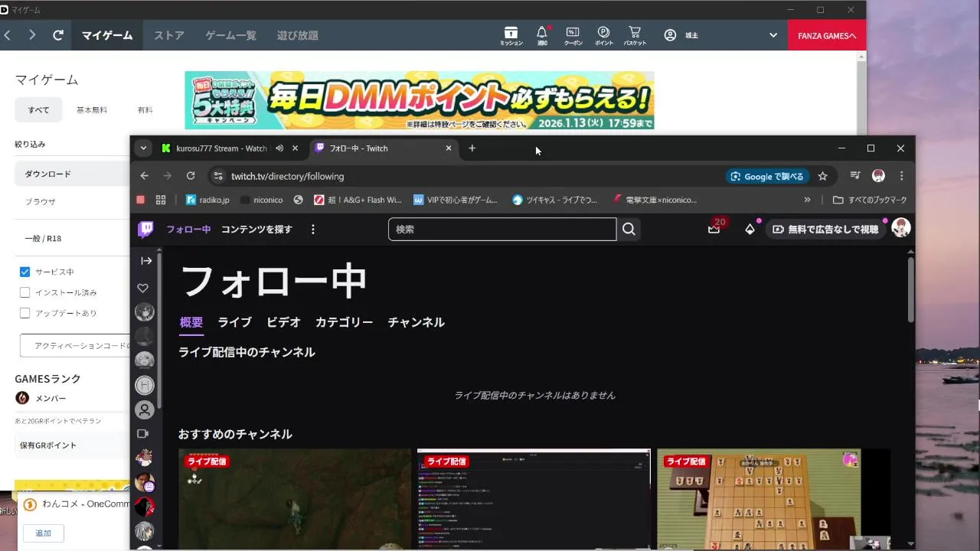Image resolution: width=980 pixels, height=551 pixels.
Task: Expand the Twitch sidebar arrow
Action: point(145,261)
